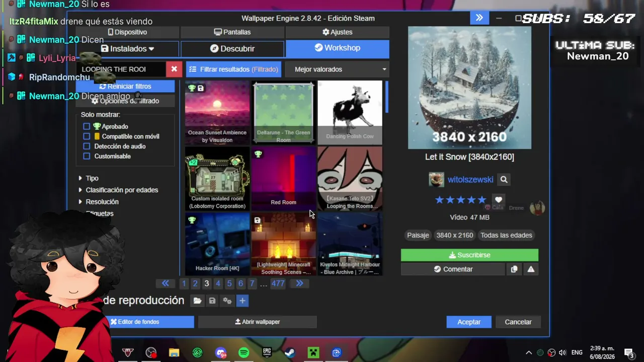This screenshot has width=644, height=362.
Task: Expand Clasificación por edades filter
Action: click(118, 190)
